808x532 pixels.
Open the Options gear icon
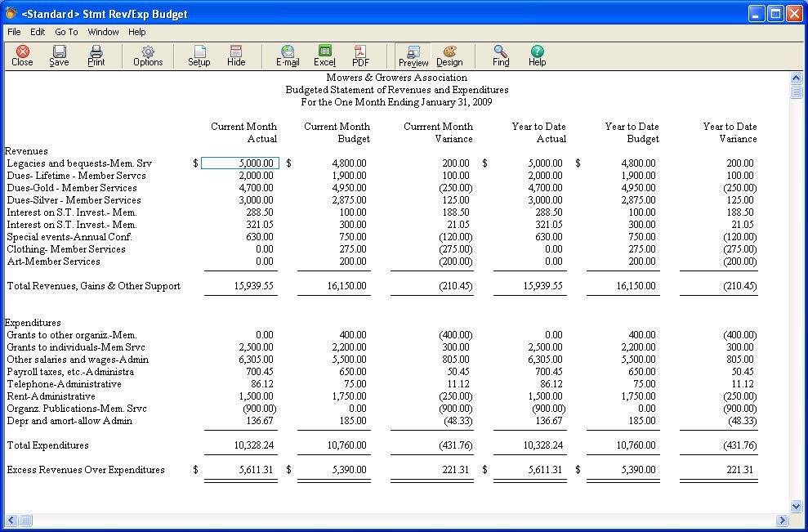point(148,56)
